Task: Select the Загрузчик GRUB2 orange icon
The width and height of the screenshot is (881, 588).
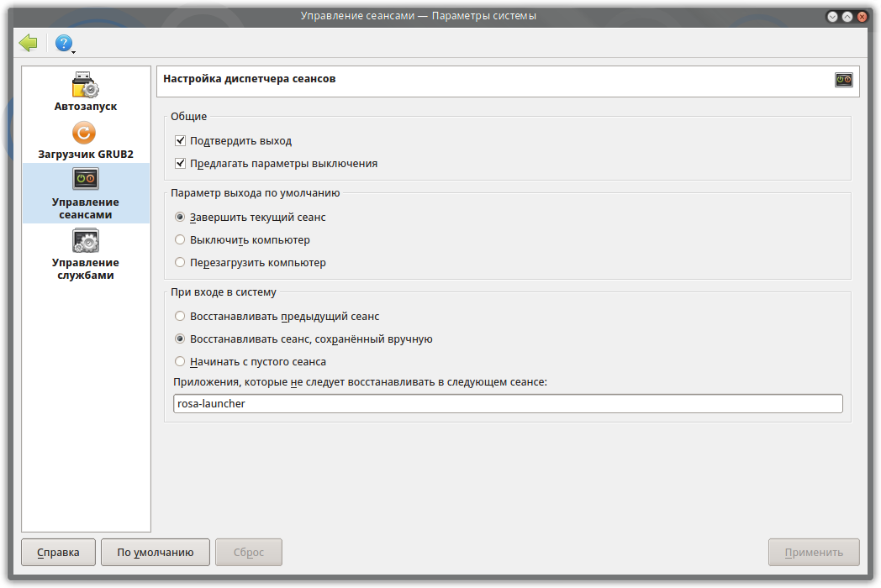Action: pos(84,134)
